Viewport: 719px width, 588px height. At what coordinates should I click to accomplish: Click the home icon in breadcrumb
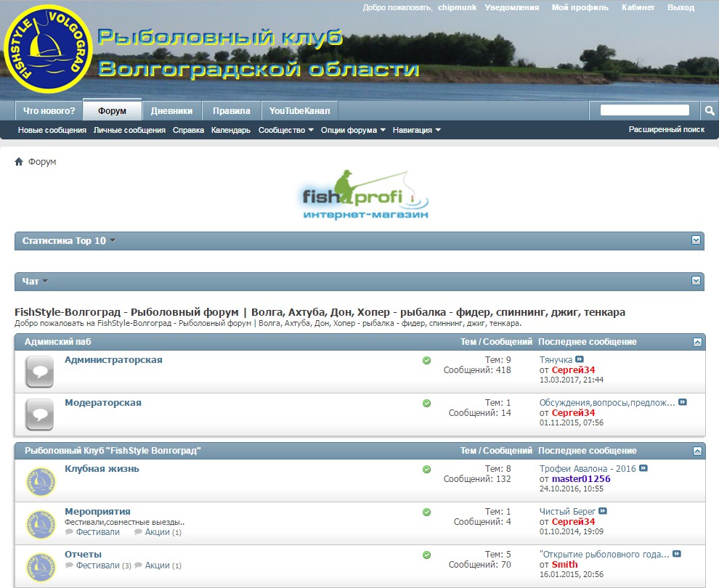pos(19,161)
